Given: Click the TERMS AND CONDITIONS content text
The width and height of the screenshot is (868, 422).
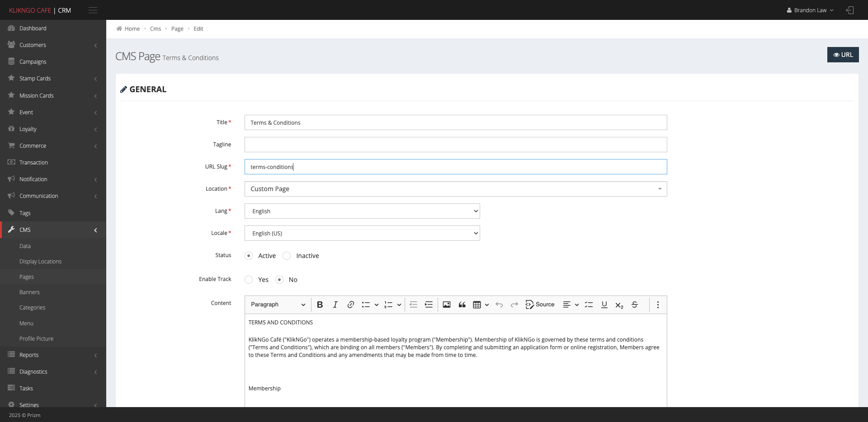Looking at the screenshot, I should (280, 323).
